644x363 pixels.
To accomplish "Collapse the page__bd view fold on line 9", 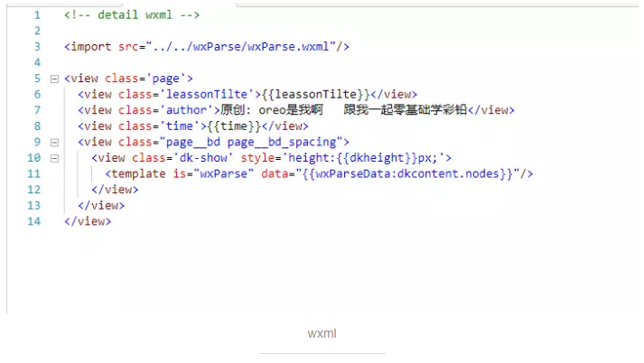I will [x=54, y=142].
